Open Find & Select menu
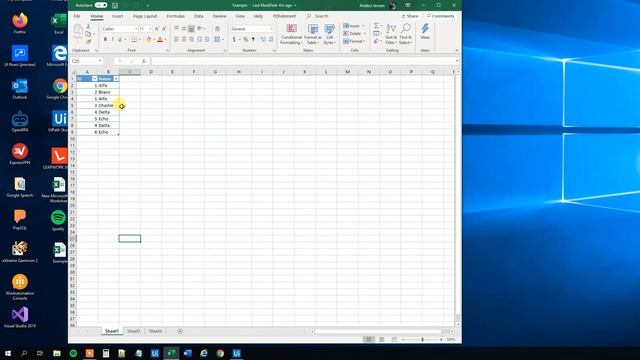The width and height of the screenshot is (640, 360). [405, 34]
